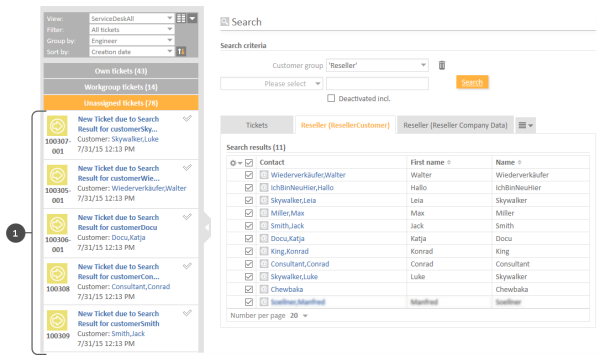Uncheck the row checkbox for King,Konrad

tap(249, 251)
